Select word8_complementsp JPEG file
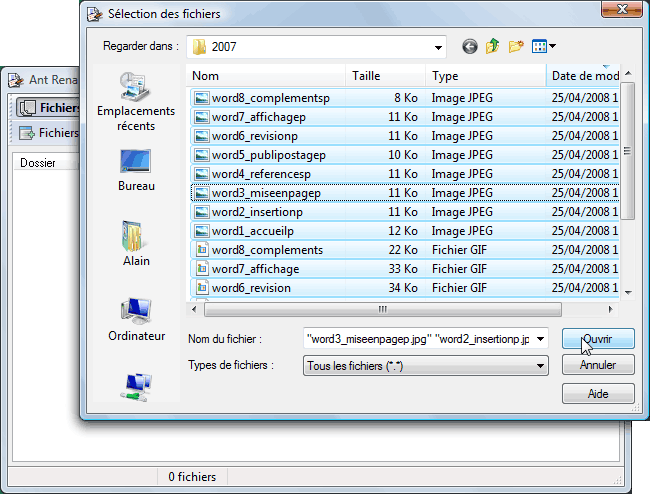650x494 pixels. click(270, 98)
